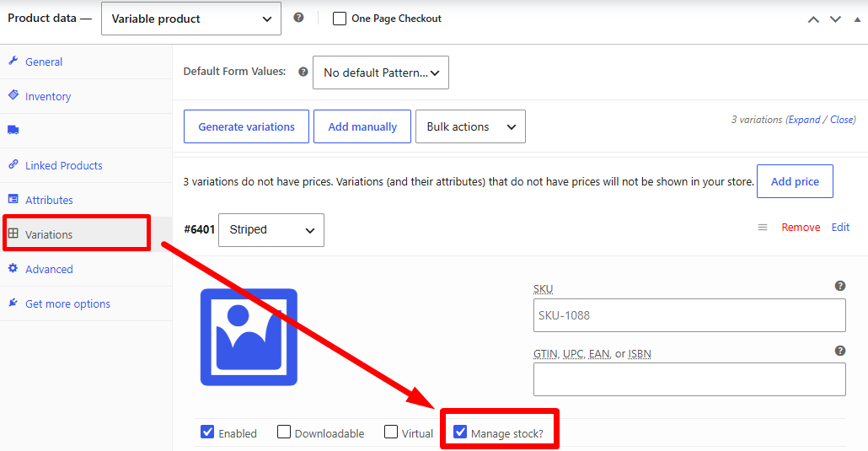
Task: Check the Downloadable checkbox
Action: 284,432
